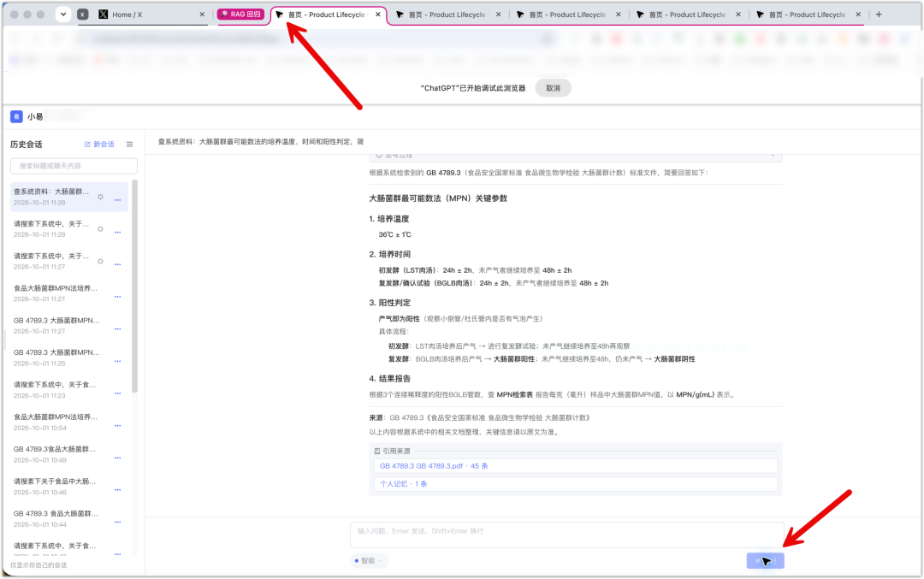Open the 个人记忆 · 1 条 citation
The height and width of the screenshot is (579, 924).
[x=575, y=483]
